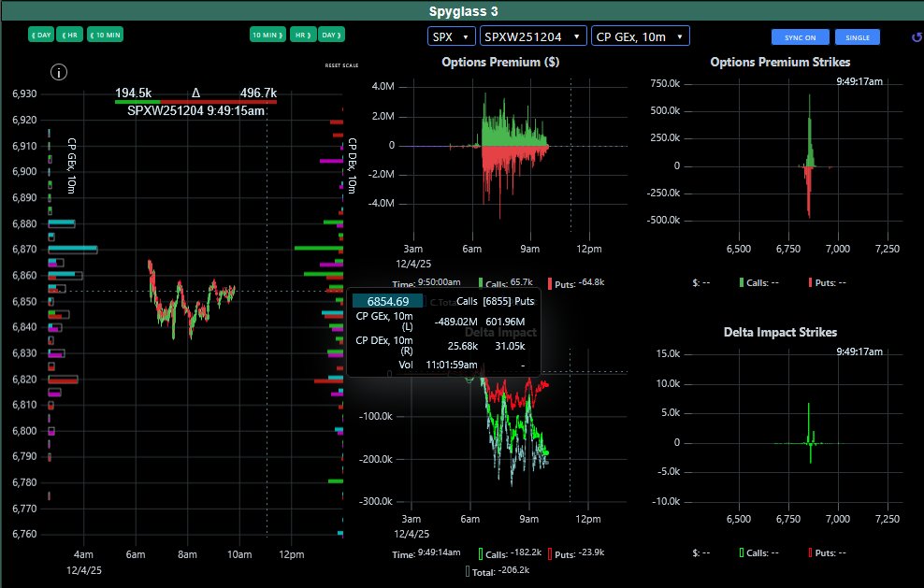Step forward one hour with the right HR button
This screenshot has width=924, height=588.
[x=303, y=35]
